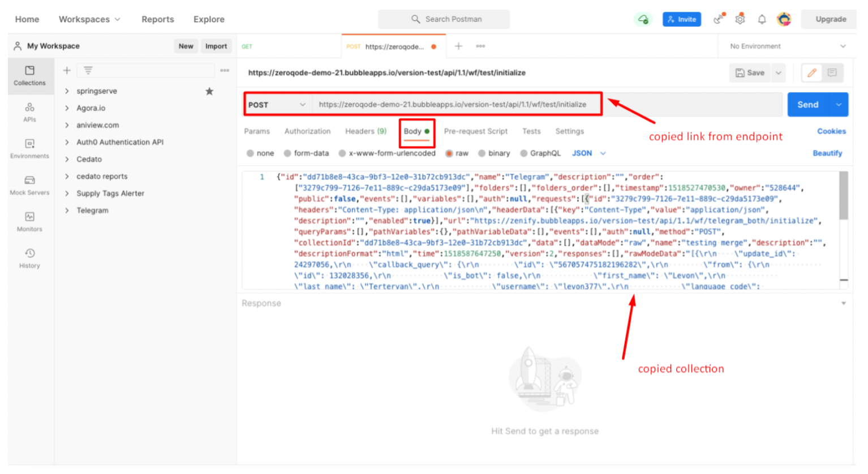The height and width of the screenshot is (474, 868).
Task: Switch to the Headers (9) tab
Action: click(366, 131)
